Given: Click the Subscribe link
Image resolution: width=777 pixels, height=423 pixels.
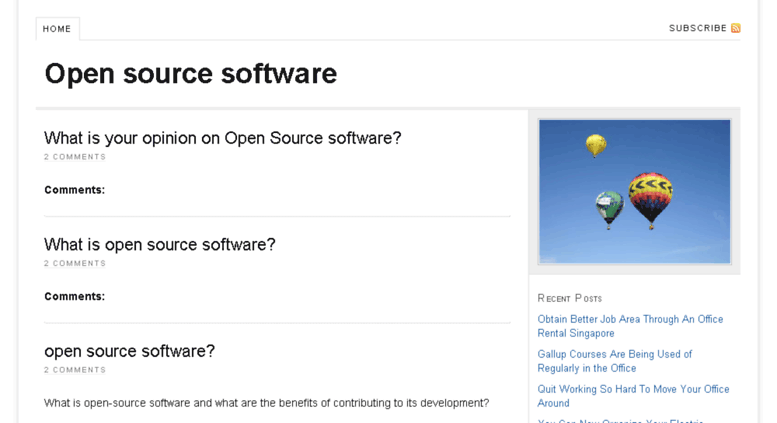Looking at the screenshot, I should 698,28.
